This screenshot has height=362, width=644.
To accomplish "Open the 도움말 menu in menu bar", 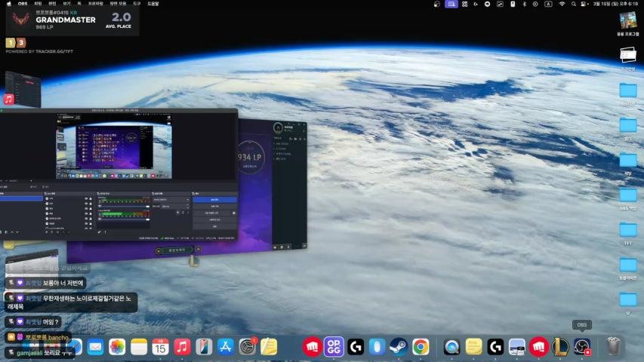I will point(153,4).
